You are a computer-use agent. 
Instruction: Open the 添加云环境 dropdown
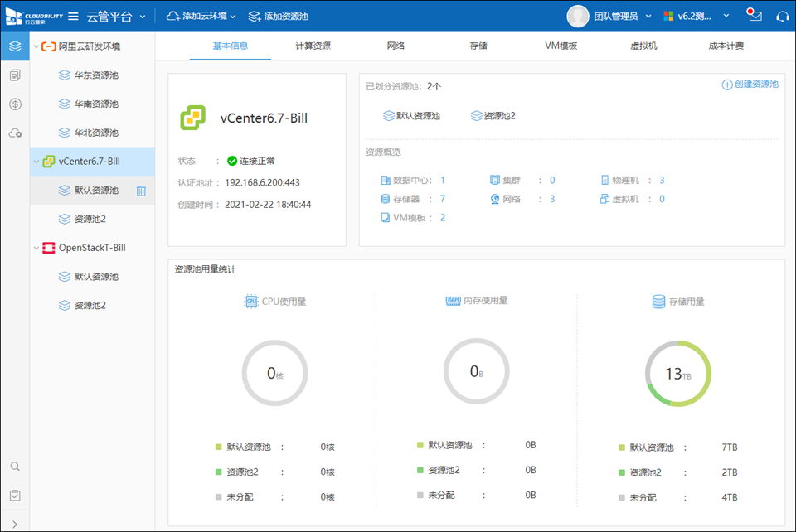click(201, 17)
